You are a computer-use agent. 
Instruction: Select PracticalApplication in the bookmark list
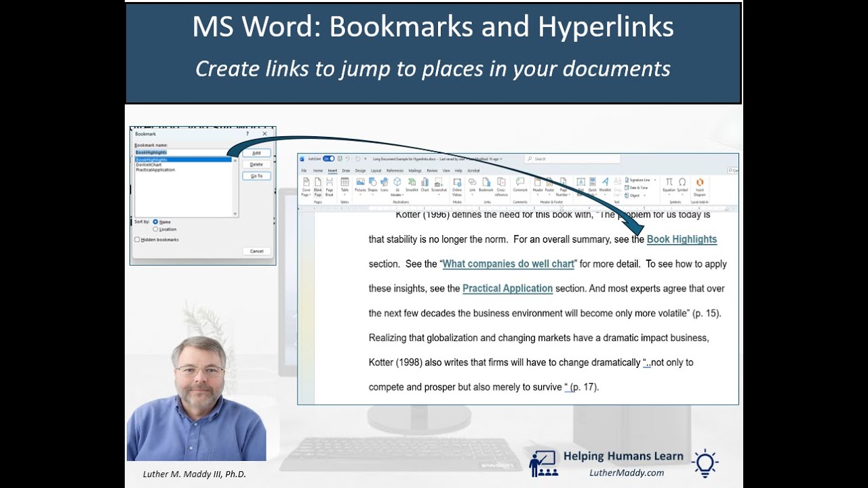point(155,170)
